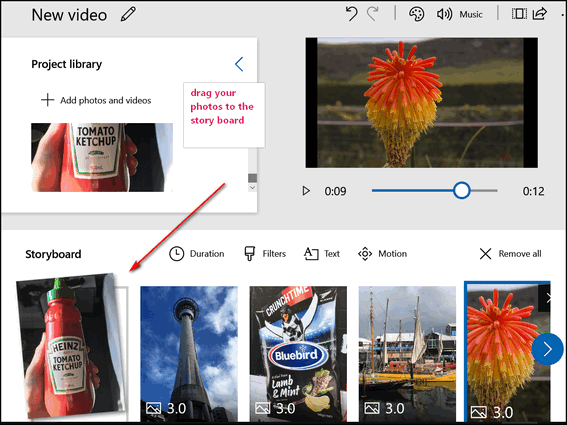Play the video preview
567x425 pixels.
point(306,191)
